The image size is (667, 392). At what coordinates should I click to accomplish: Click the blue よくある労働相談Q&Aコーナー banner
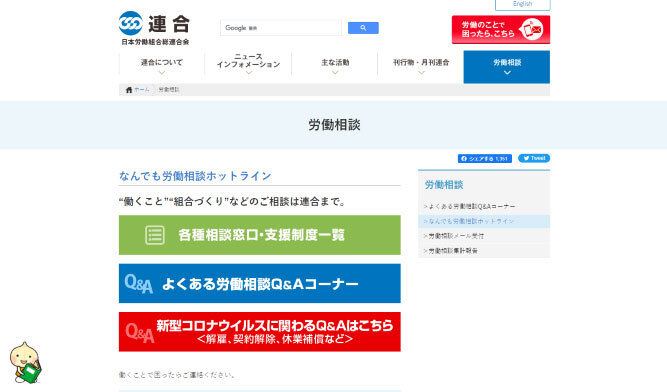click(x=259, y=283)
